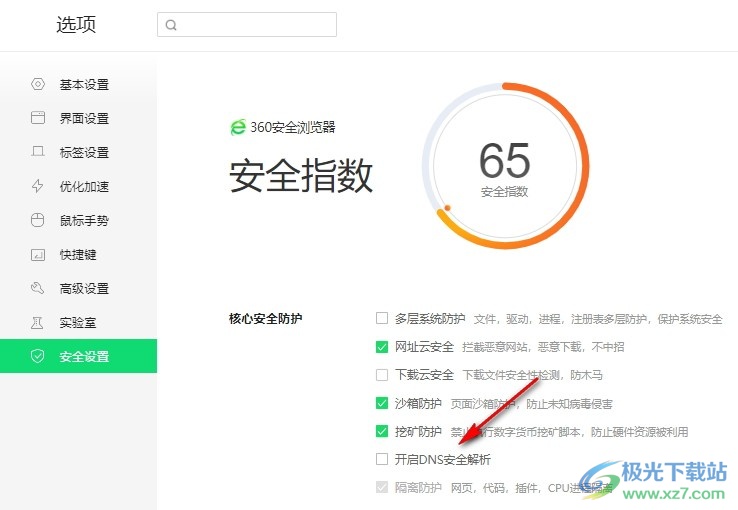This screenshot has height=510, width=738.
Task: Select 安全设置 in sidebar
Action: click(x=78, y=356)
